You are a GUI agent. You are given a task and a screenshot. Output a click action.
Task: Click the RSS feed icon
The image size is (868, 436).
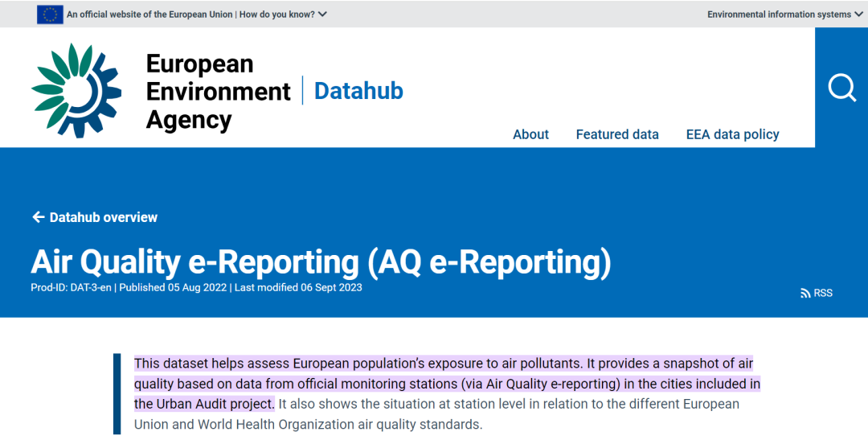(x=805, y=293)
